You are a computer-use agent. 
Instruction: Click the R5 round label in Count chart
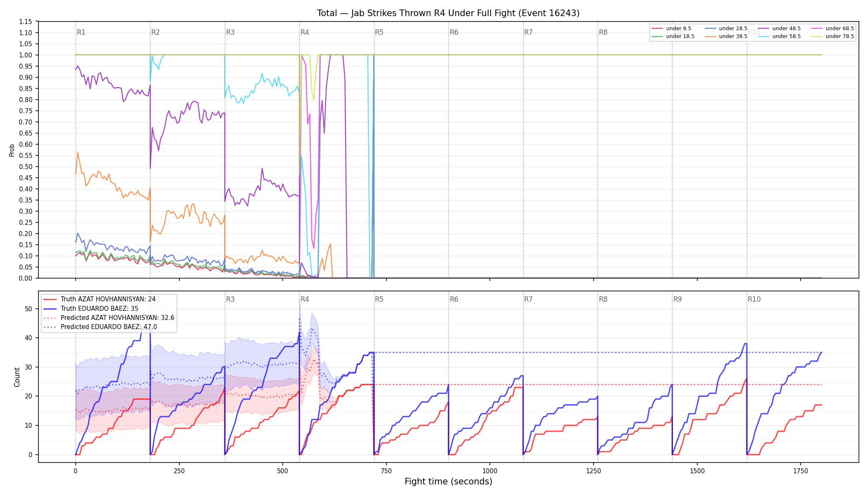[379, 299]
